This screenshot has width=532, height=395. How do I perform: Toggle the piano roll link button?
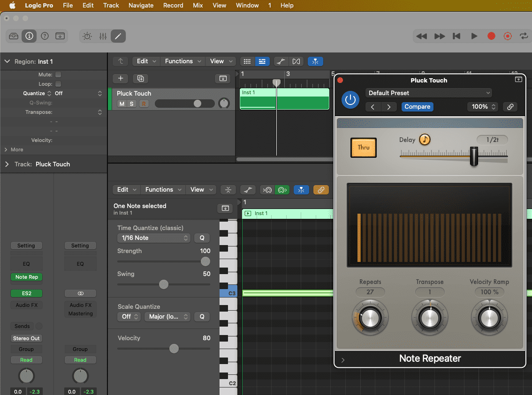tap(321, 190)
